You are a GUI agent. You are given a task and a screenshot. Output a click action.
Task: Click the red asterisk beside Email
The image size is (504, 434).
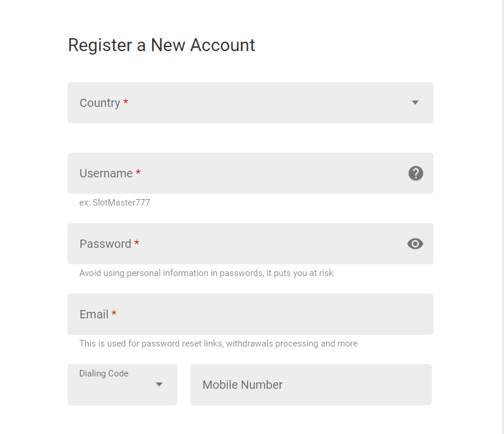point(114,313)
